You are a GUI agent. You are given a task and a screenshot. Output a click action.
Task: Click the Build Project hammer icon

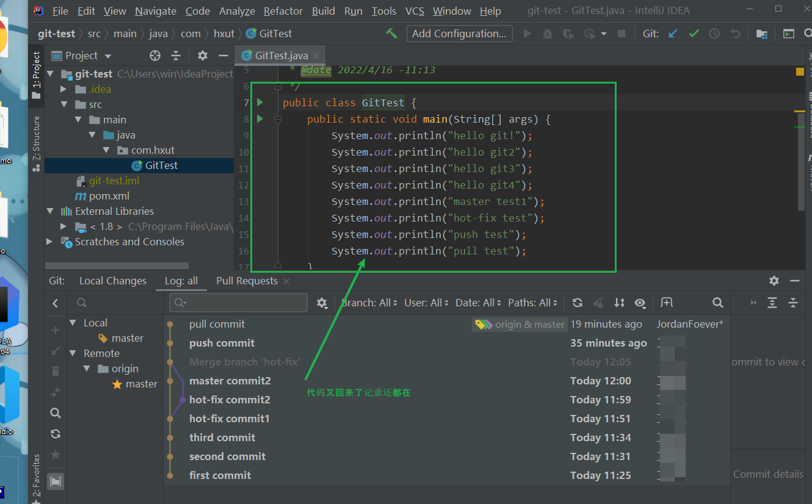coord(391,34)
